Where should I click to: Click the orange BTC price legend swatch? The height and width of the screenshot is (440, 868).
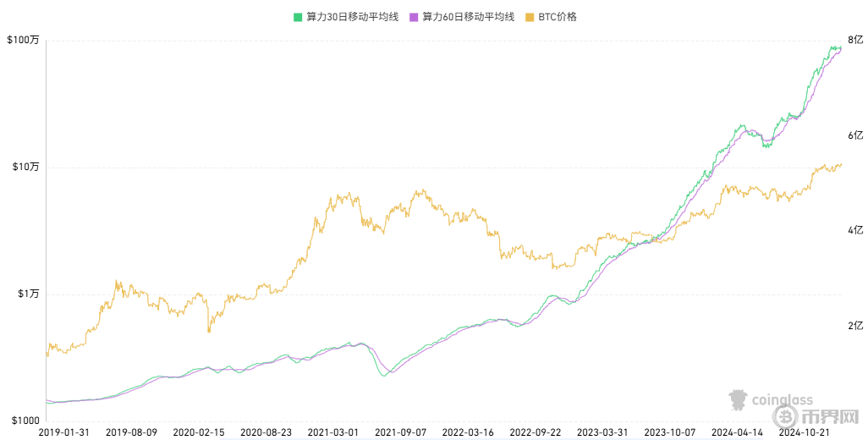point(530,17)
